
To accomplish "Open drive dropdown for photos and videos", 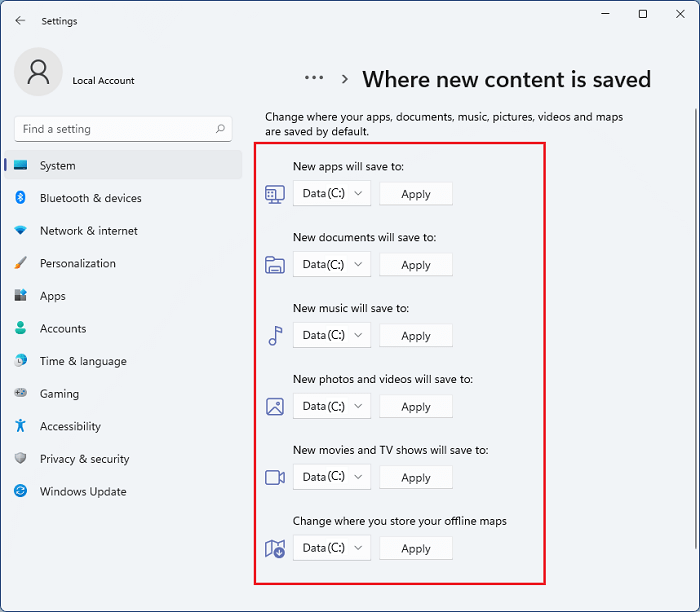I will pyautogui.click(x=332, y=407).
